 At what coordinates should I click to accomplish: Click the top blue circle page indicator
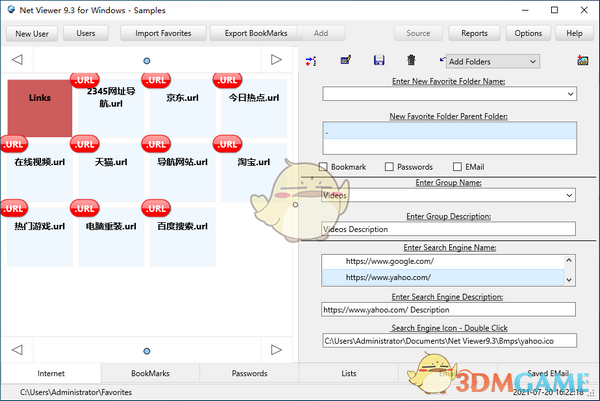point(147,60)
